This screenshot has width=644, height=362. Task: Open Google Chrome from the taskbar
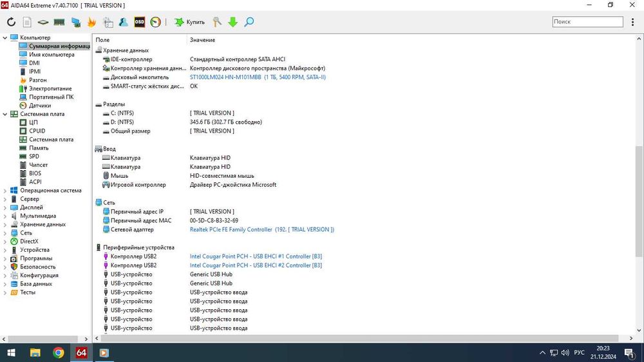pos(58,352)
